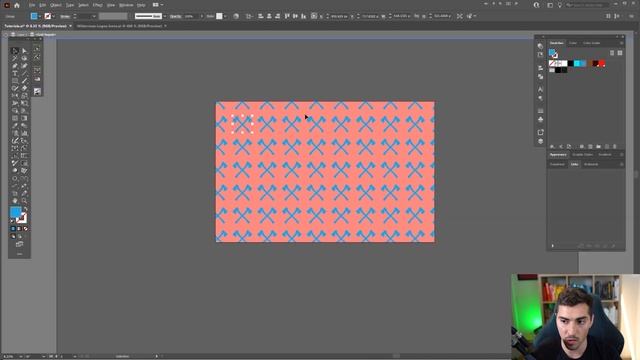This screenshot has height=360, width=640.
Task: Select the Hand tool
Action: click(x=15, y=200)
